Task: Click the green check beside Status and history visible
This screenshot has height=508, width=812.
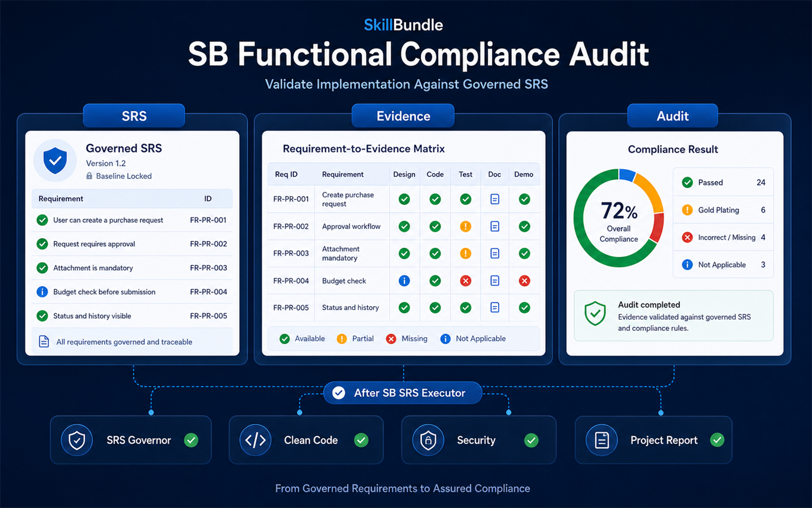Action: coord(42,315)
